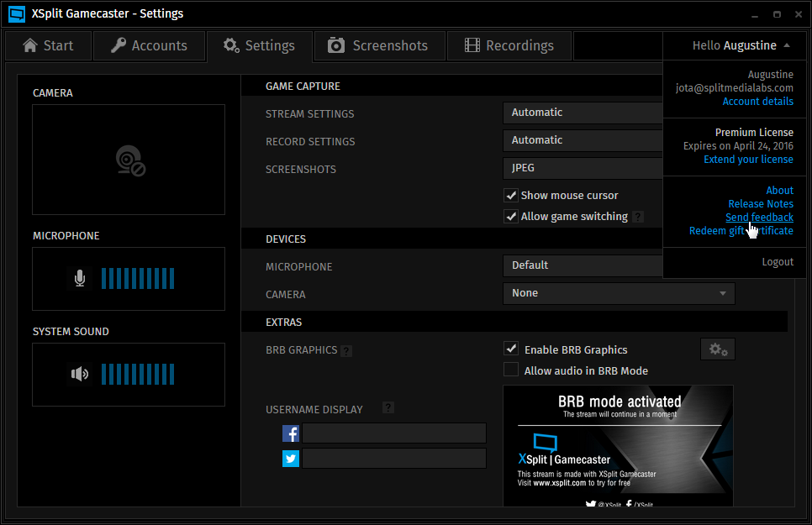
Task: Toggle the Show mouse cursor checkbox
Action: tap(511, 195)
